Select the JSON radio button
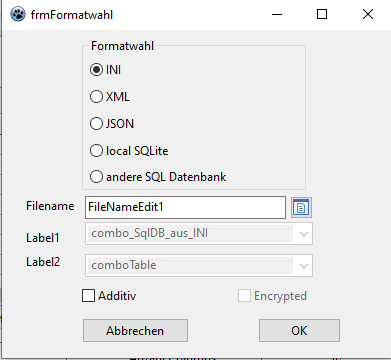The height and width of the screenshot is (360, 391). 96,124
